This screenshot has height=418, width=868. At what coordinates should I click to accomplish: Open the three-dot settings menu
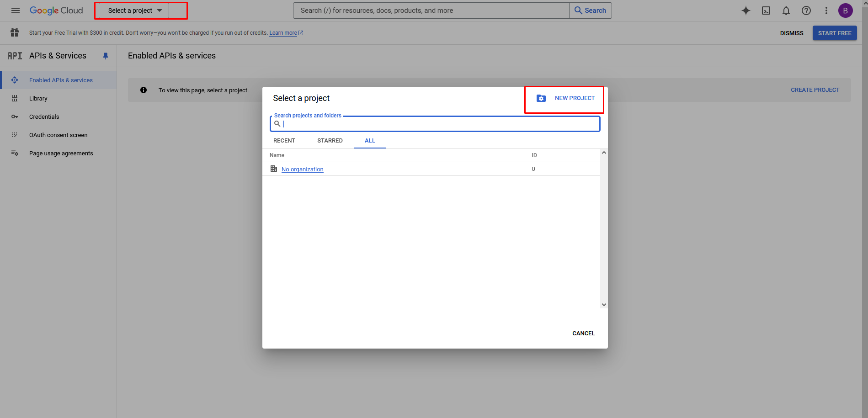pyautogui.click(x=826, y=11)
